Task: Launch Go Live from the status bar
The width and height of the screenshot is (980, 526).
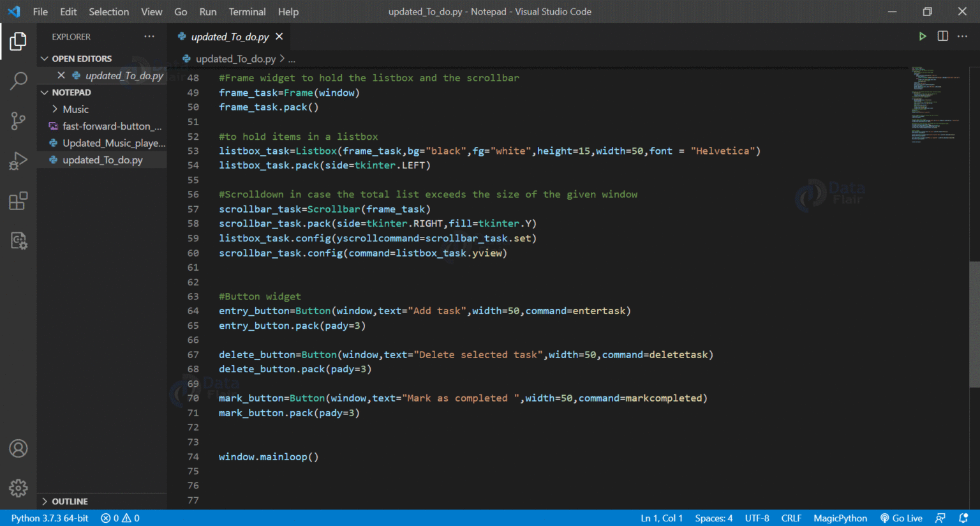Action: (x=902, y=518)
